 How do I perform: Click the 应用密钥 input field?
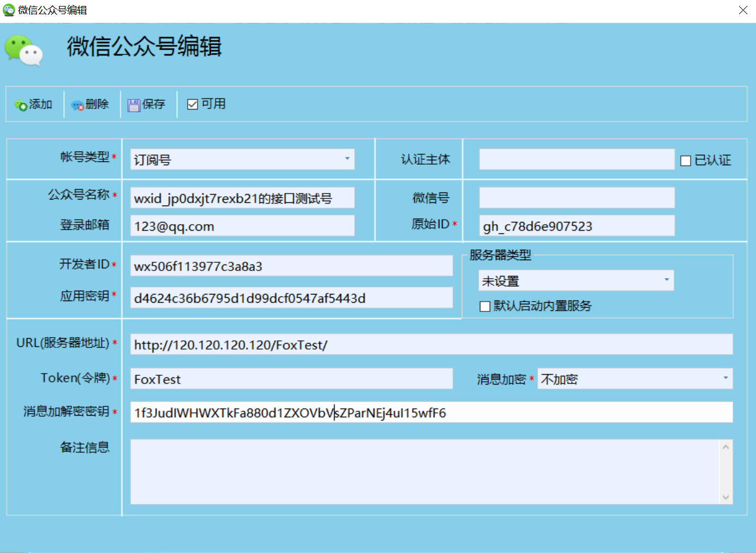[291, 298]
